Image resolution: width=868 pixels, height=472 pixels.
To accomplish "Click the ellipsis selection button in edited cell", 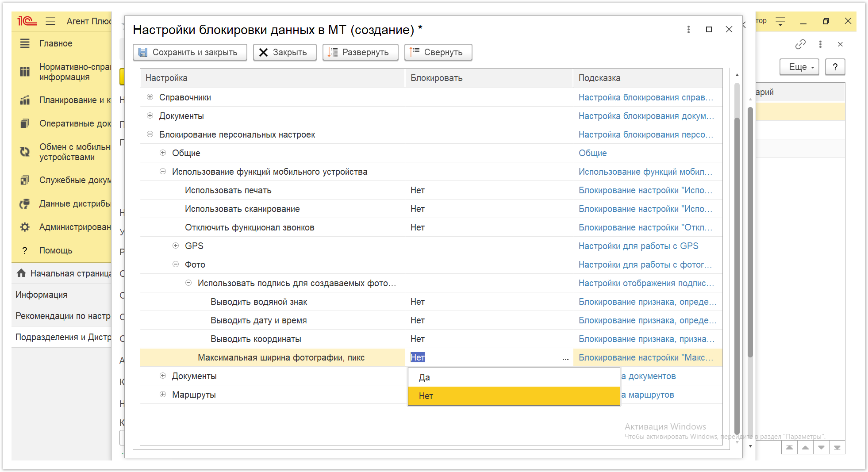I will click(x=565, y=357).
